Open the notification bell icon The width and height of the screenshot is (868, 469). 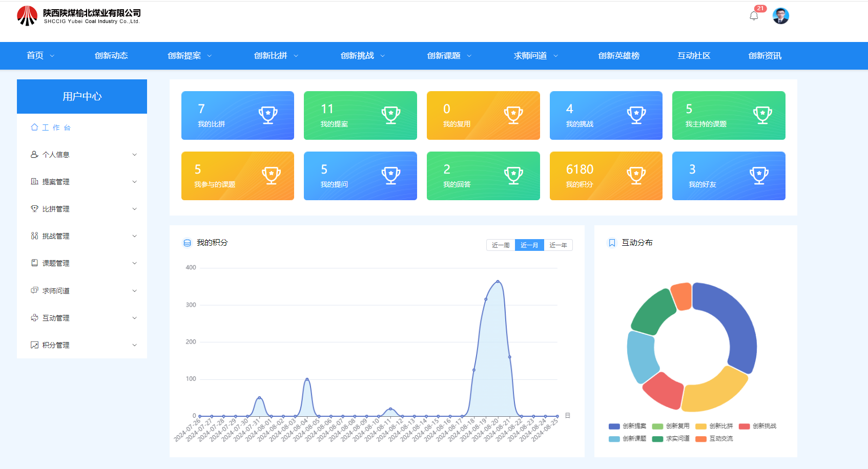click(753, 16)
